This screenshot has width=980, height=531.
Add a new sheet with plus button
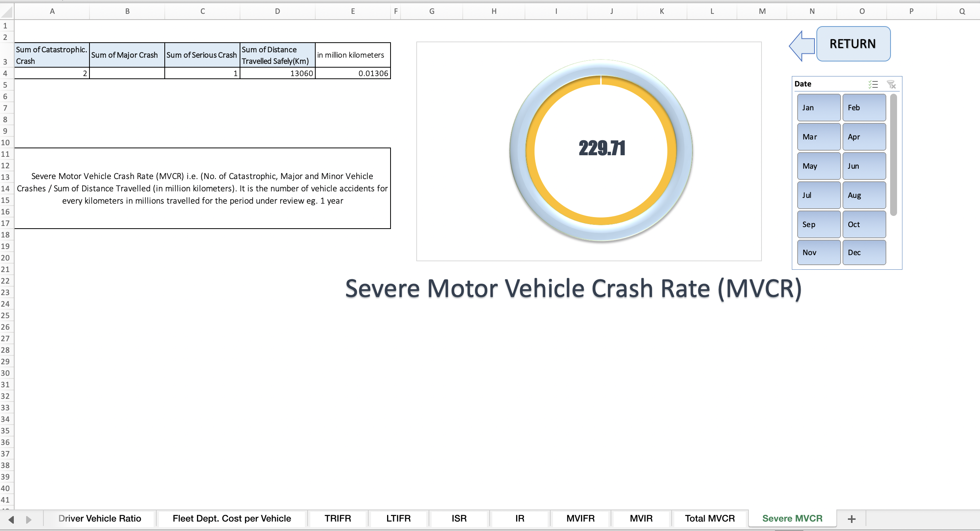tap(852, 519)
